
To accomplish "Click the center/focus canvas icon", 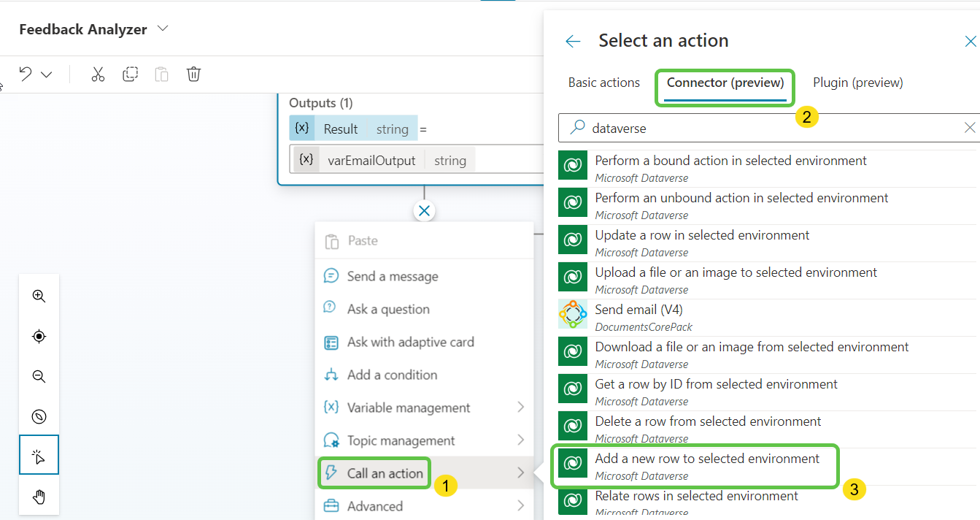I will 39,337.
